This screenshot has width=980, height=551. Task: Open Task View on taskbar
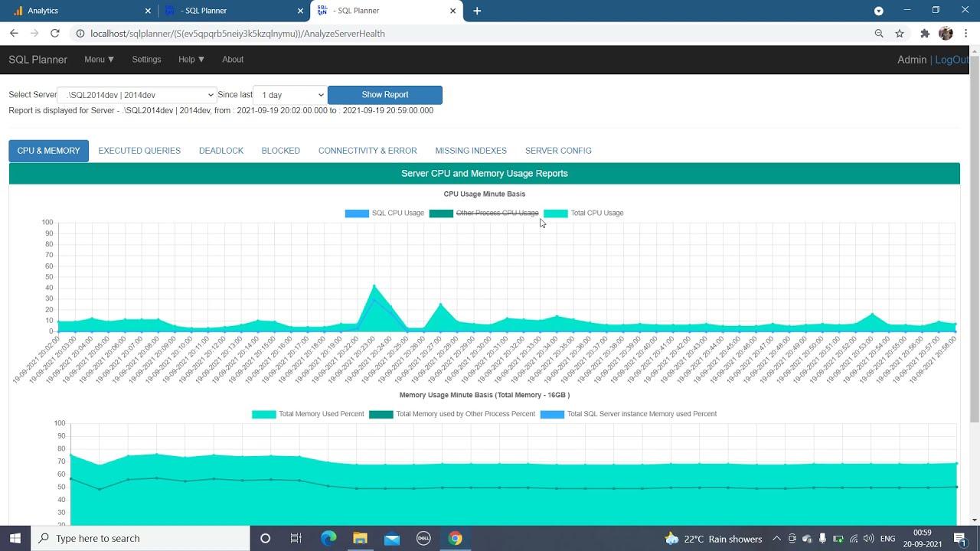coord(296,539)
